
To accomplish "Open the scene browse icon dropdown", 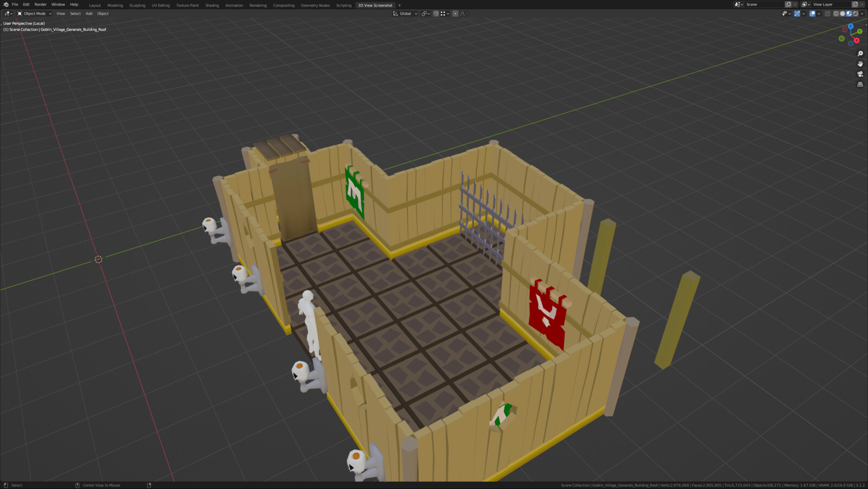I will coord(739,4).
